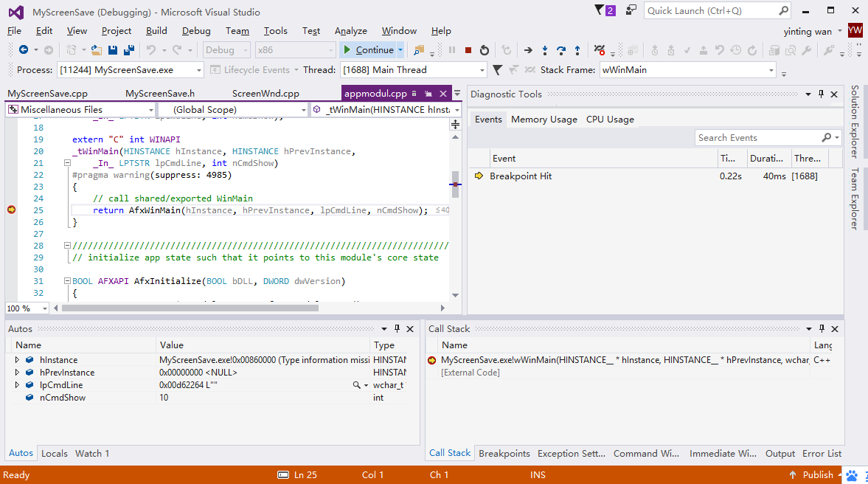
Task: Click the Step Over icon
Action: (560, 50)
